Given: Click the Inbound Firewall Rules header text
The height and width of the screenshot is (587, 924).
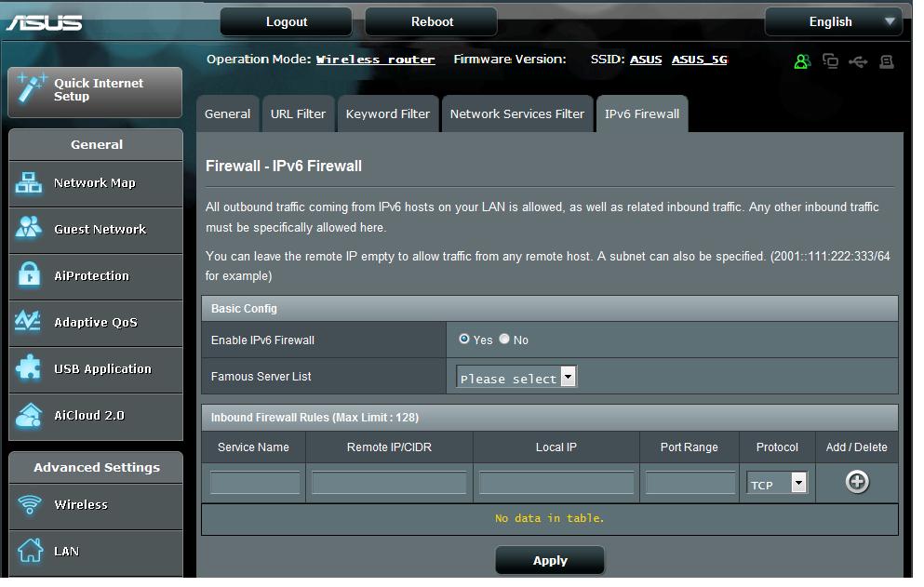Looking at the screenshot, I should (315, 418).
